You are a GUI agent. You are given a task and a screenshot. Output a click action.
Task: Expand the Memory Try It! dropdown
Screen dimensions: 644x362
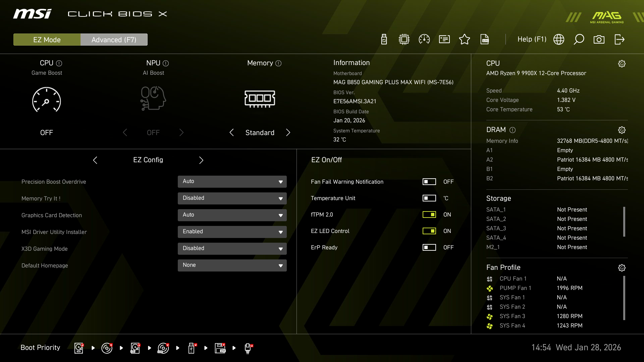point(232,198)
